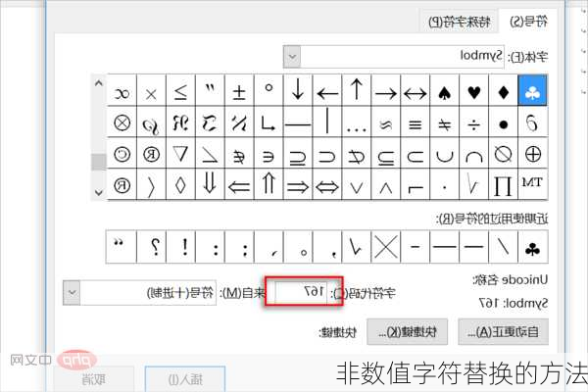This screenshot has height=392, width=588.
Task: Pick the backslash in recently used symbols
Action: (504, 247)
